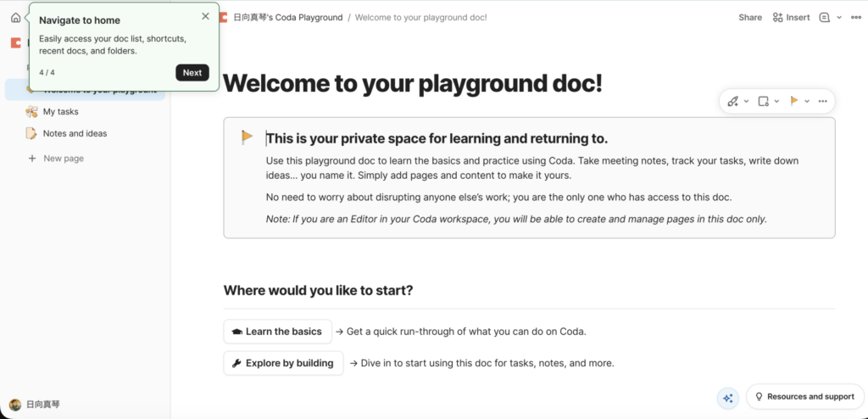Close the Navigate to home tooltip
Viewport: 868px width, 419px height.
pos(205,16)
